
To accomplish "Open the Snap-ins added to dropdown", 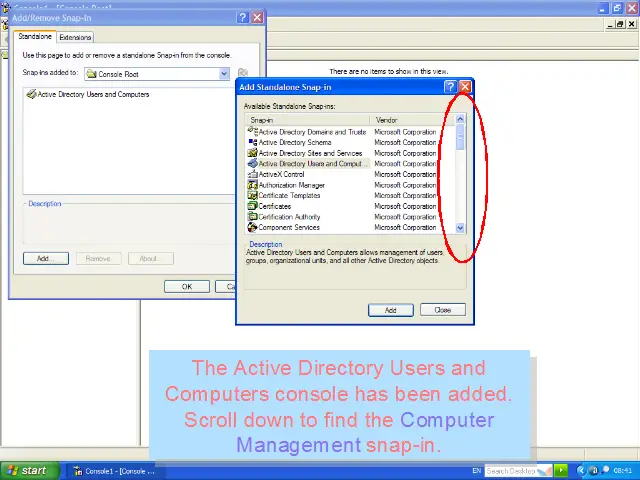I will (225, 74).
